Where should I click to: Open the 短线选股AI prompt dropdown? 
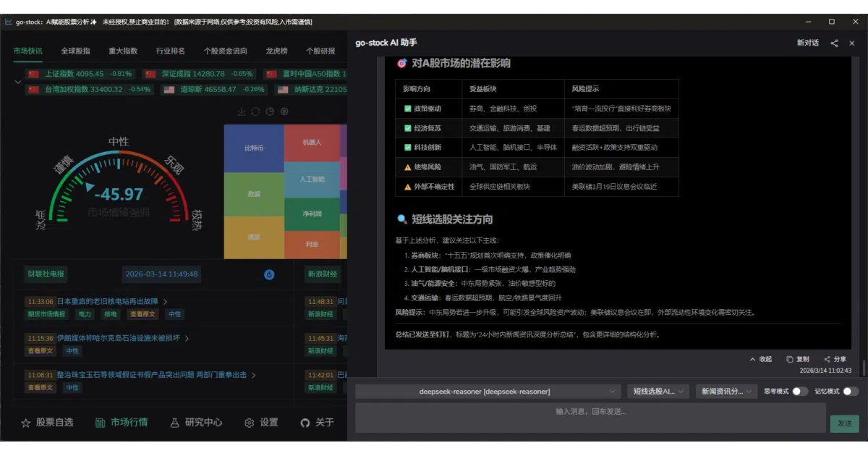tap(659, 392)
